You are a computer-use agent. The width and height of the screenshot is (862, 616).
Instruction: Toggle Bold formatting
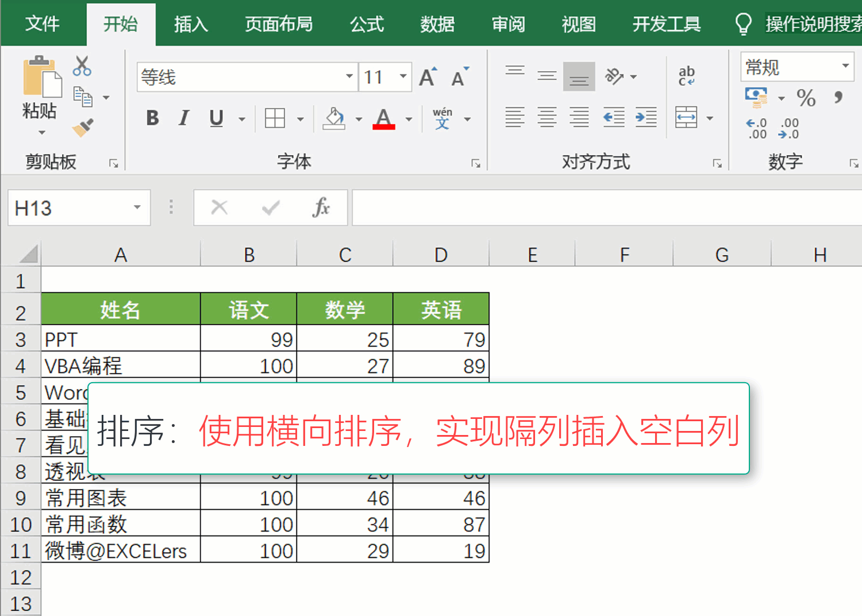(152, 118)
